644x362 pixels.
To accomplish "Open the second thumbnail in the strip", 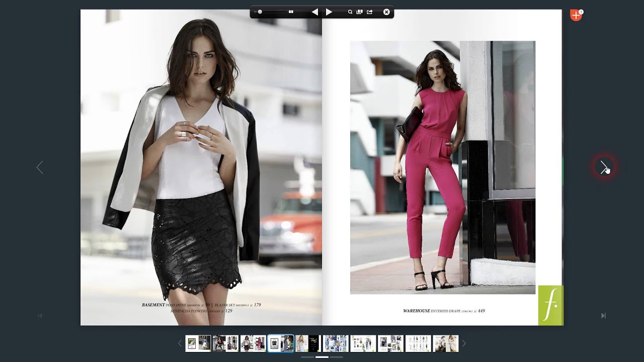I will pos(225,343).
